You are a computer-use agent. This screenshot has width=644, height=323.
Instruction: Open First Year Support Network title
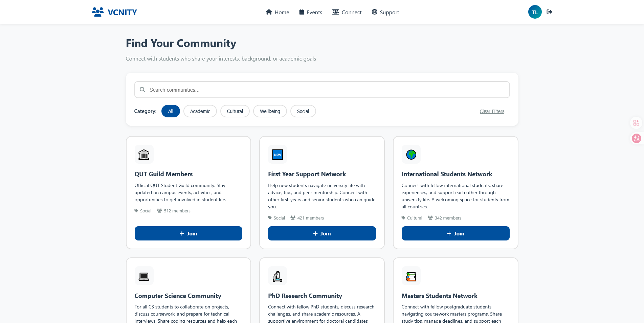307,174
